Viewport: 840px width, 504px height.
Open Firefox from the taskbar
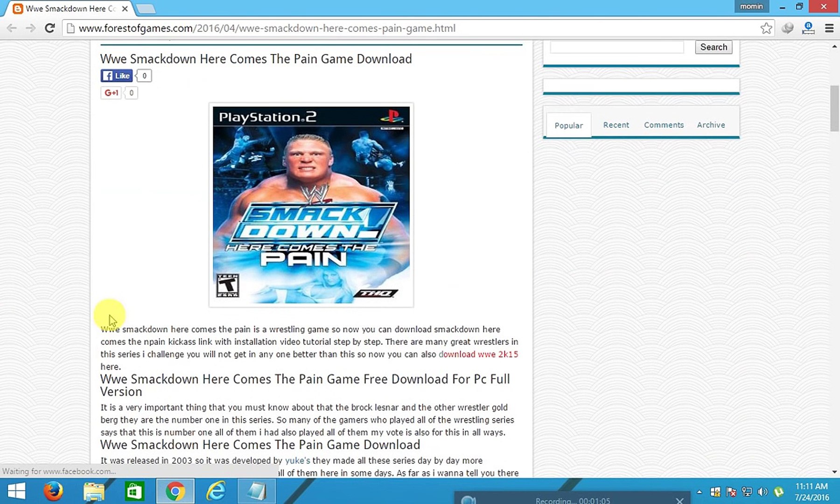pos(53,491)
